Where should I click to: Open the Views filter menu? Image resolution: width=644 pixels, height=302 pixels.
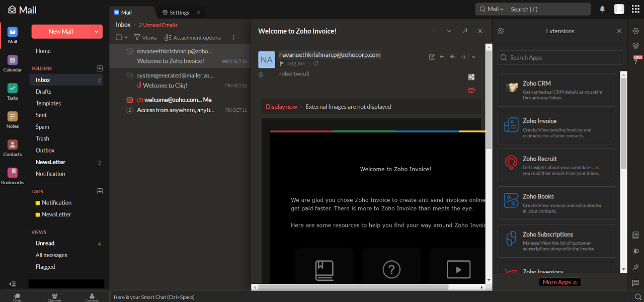click(145, 37)
